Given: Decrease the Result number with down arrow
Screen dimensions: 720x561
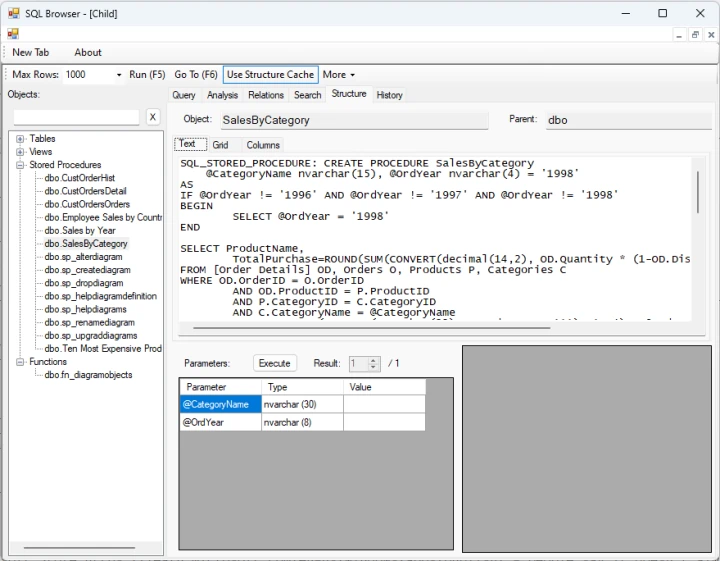Looking at the screenshot, I should pyautogui.click(x=373, y=367).
